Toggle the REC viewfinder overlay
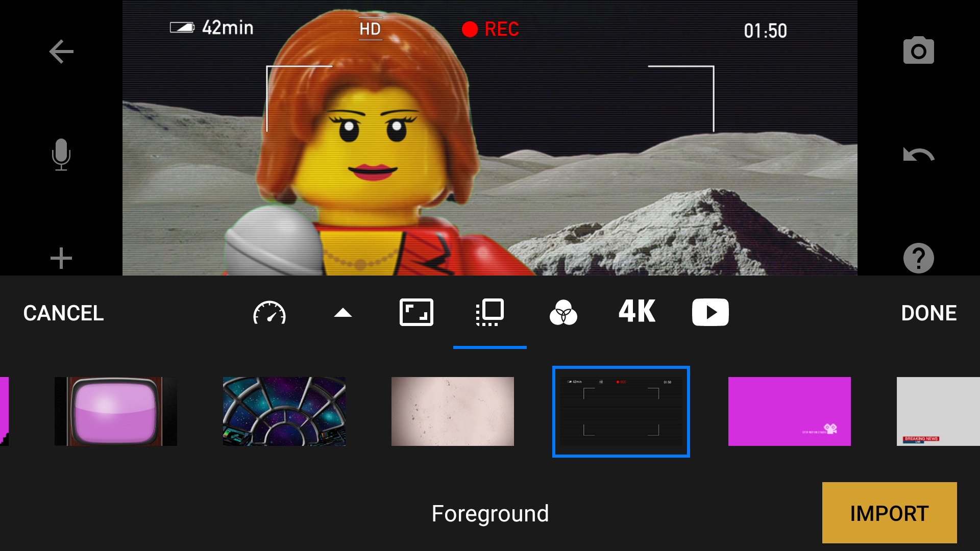Screen dimensions: 980x551 [x=621, y=411]
